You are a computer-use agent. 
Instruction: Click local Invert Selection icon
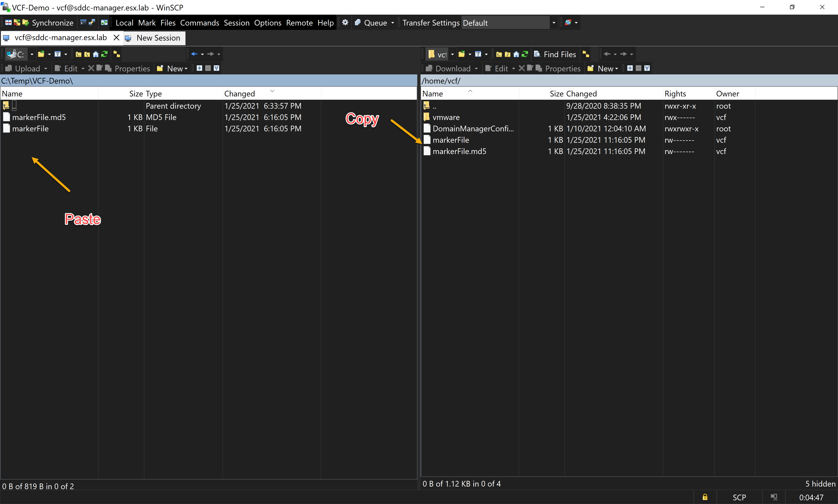pyautogui.click(x=216, y=68)
